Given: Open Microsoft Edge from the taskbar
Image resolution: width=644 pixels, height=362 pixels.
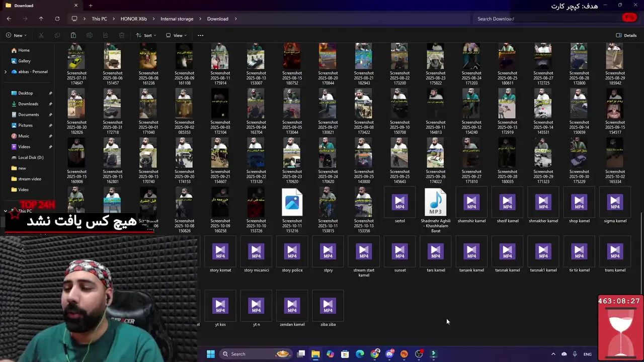Looking at the screenshot, I should pos(360,354).
